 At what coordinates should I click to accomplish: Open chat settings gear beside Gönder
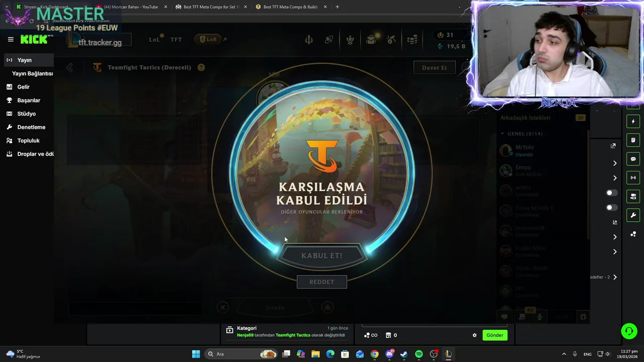pos(474,335)
